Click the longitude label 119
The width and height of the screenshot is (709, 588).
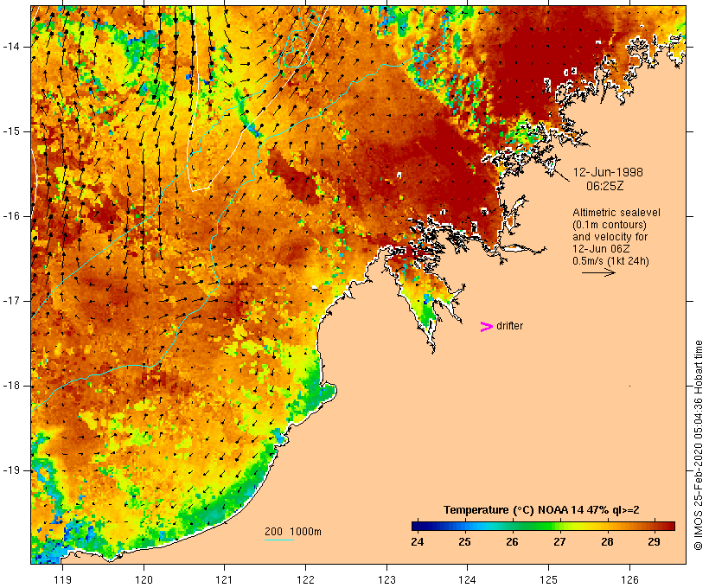[x=62, y=579]
